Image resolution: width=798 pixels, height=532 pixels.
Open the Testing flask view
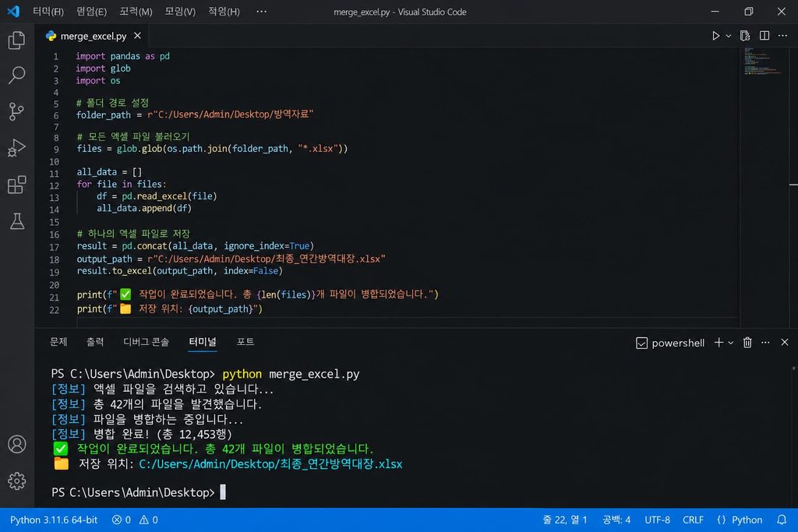click(17, 221)
